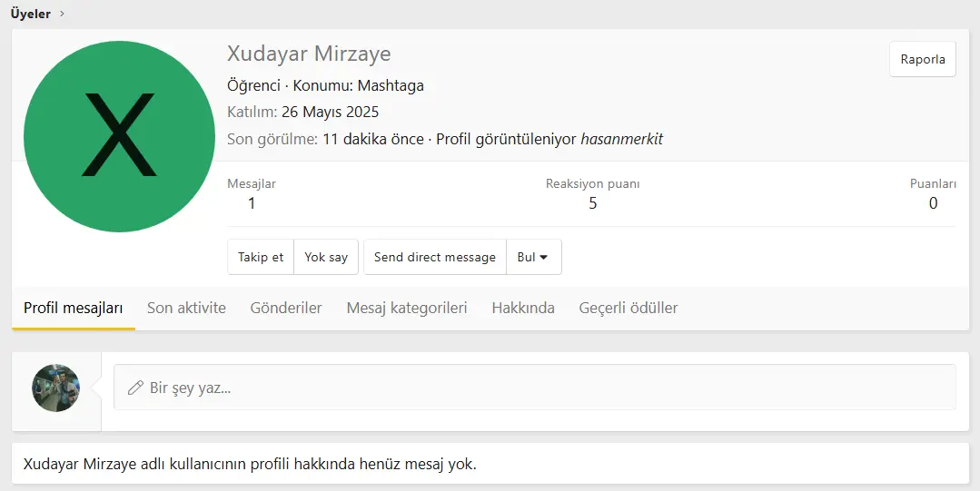Click Send direct message button

click(435, 257)
